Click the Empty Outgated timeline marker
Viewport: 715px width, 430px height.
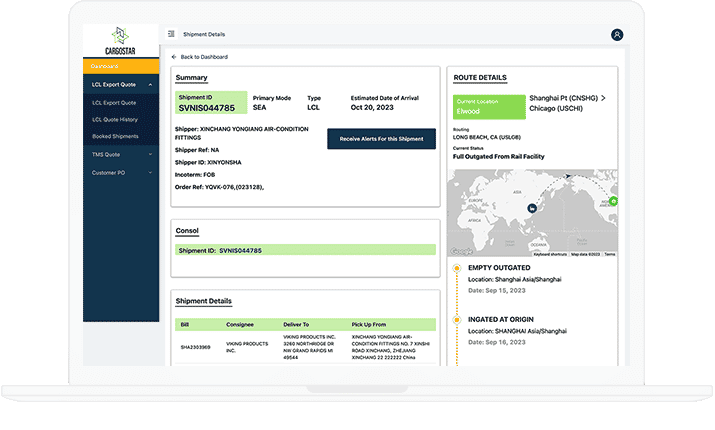(x=458, y=268)
